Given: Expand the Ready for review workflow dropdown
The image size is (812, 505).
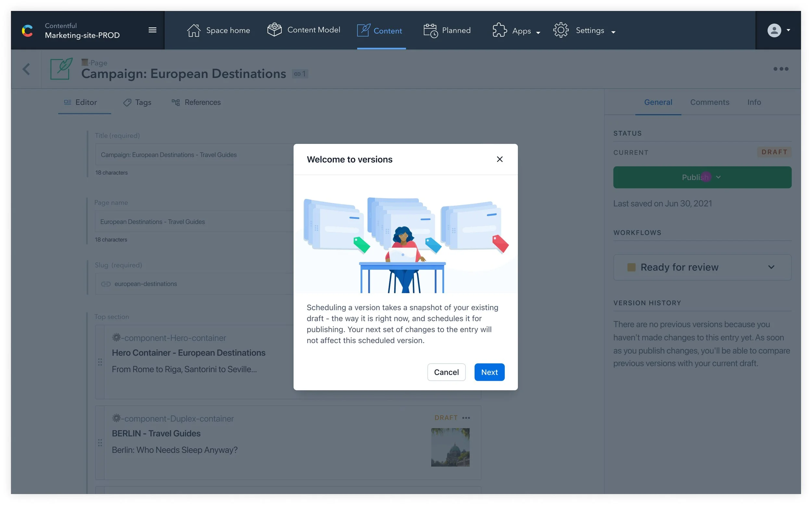Looking at the screenshot, I should click(x=771, y=267).
